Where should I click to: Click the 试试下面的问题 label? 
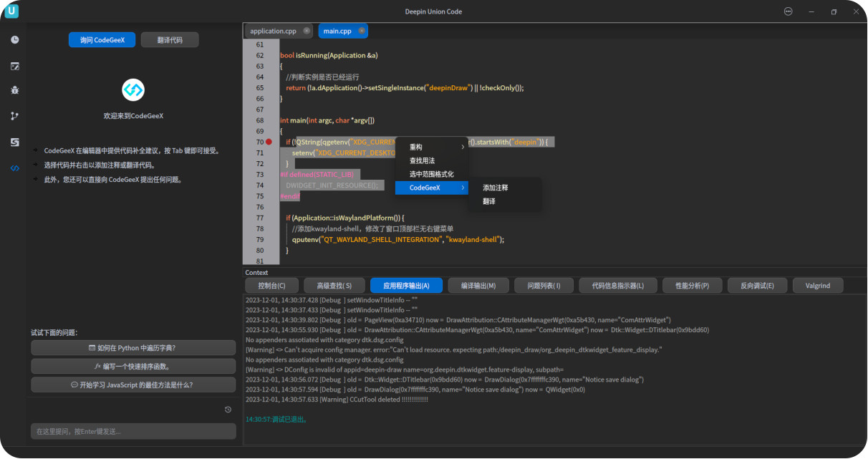54,333
